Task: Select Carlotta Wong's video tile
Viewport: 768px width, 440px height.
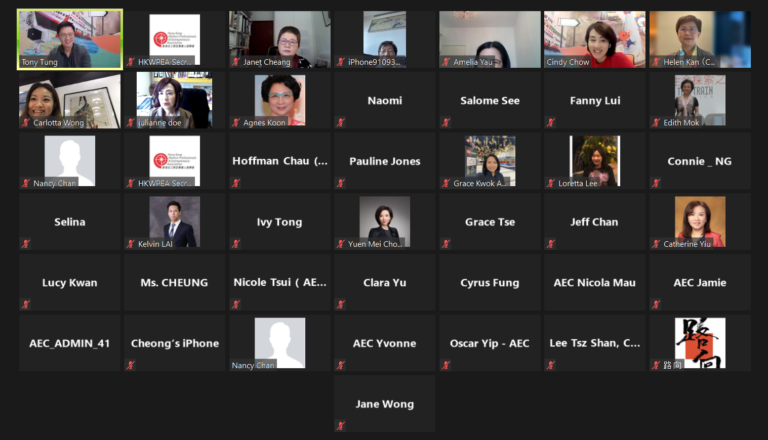Action: (70, 100)
